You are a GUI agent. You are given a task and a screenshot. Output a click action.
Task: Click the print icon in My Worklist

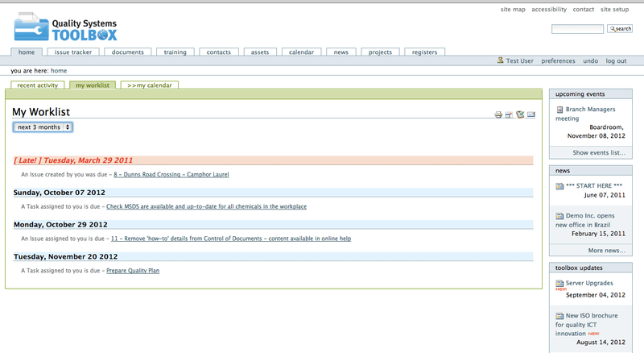(498, 114)
